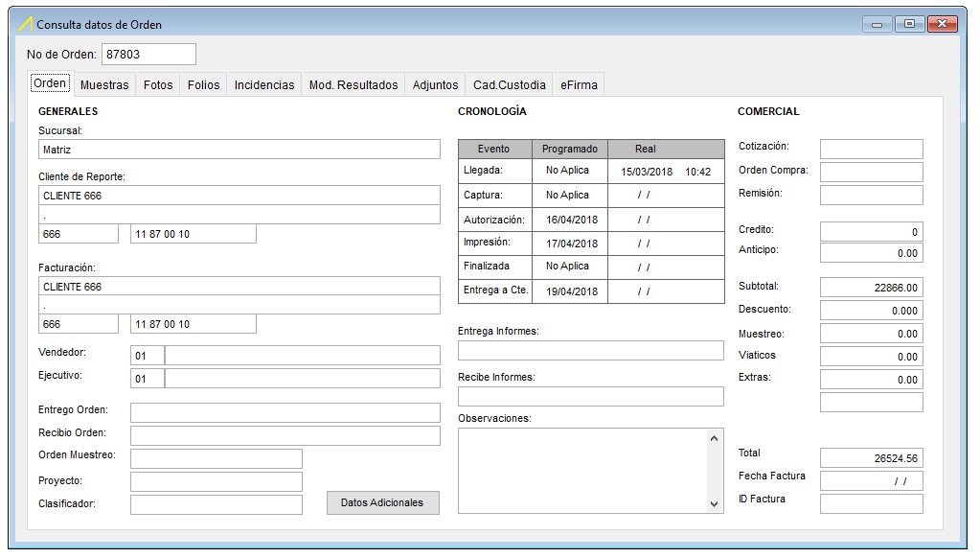
Task: Click the Vendedor code field
Action: 148,356
